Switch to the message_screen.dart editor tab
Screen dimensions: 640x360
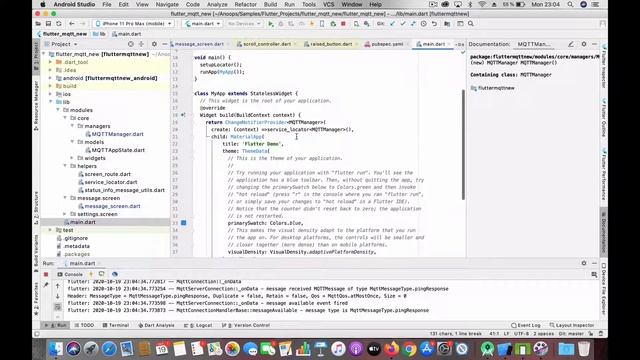pyautogui.click(x=199, y=44)
